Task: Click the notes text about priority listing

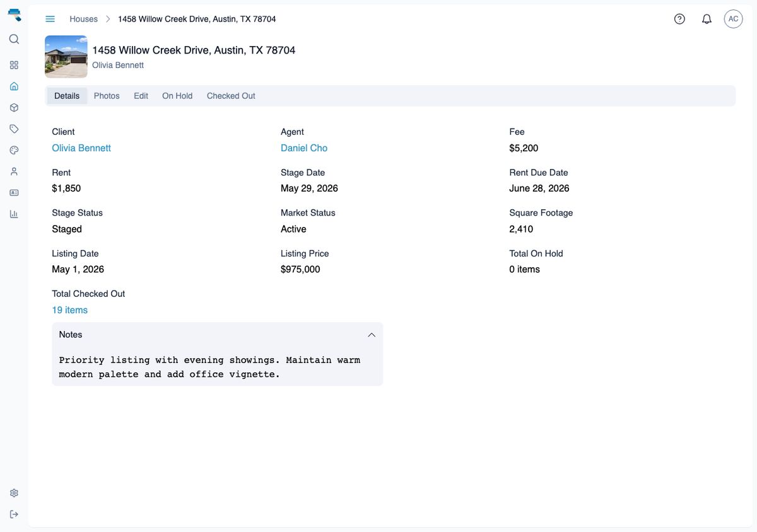Action: [209, 367]
